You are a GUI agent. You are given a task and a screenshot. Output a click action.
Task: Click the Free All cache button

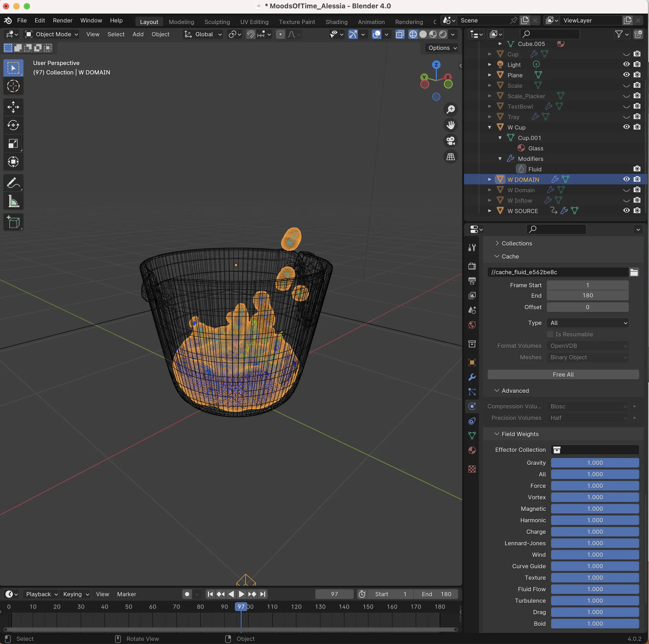click(563, 374)
